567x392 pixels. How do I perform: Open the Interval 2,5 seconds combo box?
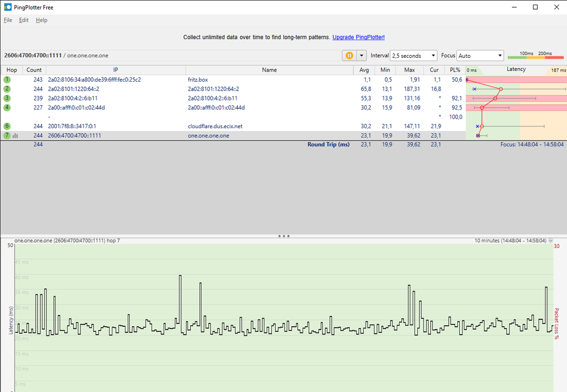pyautogui.click(x=413, y=56)
